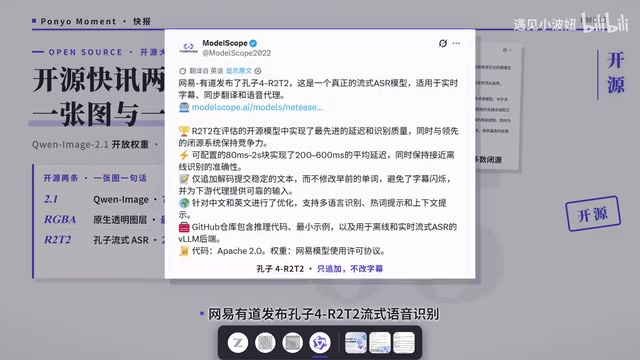Click the building emoji before the modelscope link
640x360 pixels.
click(x=184, y=107)
